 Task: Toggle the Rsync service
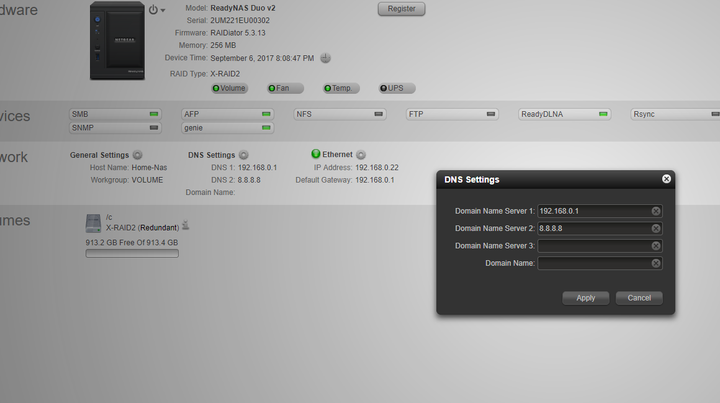click(x=675, y=114)
